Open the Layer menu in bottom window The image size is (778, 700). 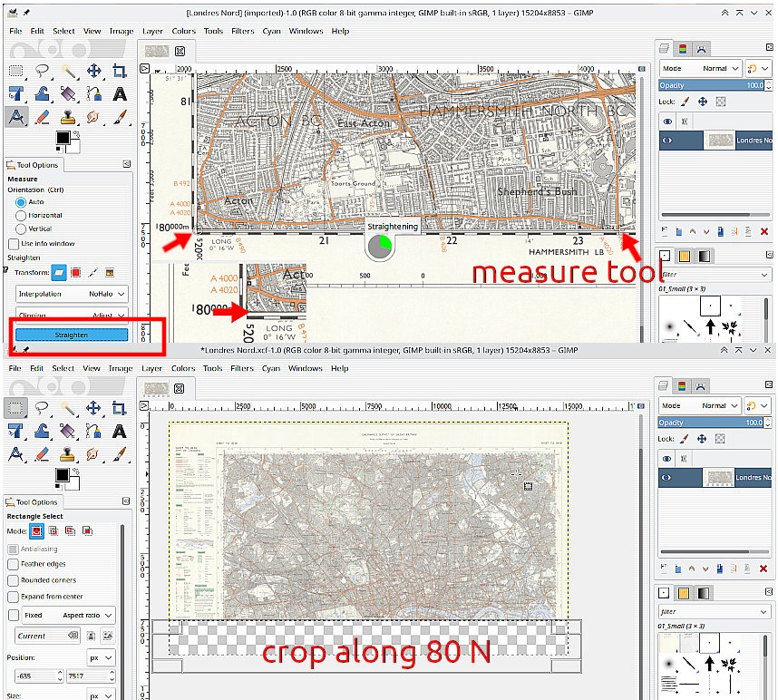[x=151, y=368]
